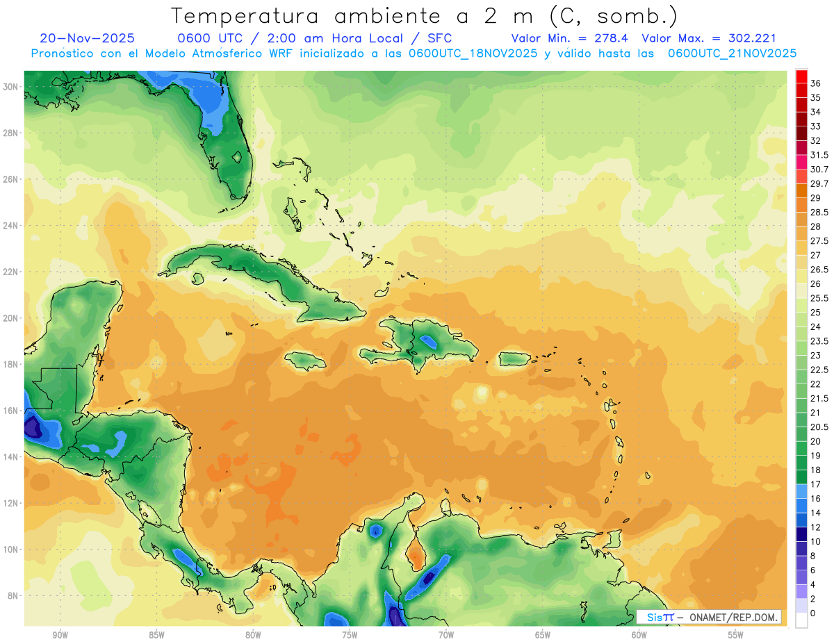Select latitude label '24N'
Screen dimensions: 834x644
(10, 226)
